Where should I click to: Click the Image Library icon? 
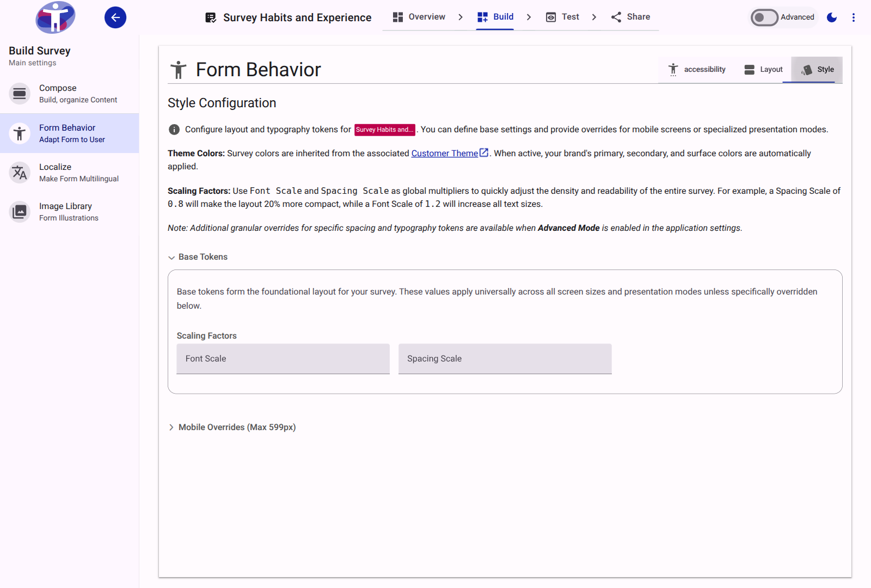20,212
